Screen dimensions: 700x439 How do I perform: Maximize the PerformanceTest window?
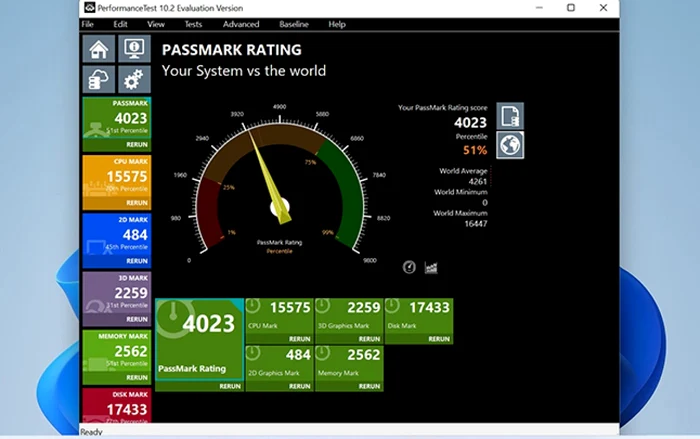[x=571, y=8]
